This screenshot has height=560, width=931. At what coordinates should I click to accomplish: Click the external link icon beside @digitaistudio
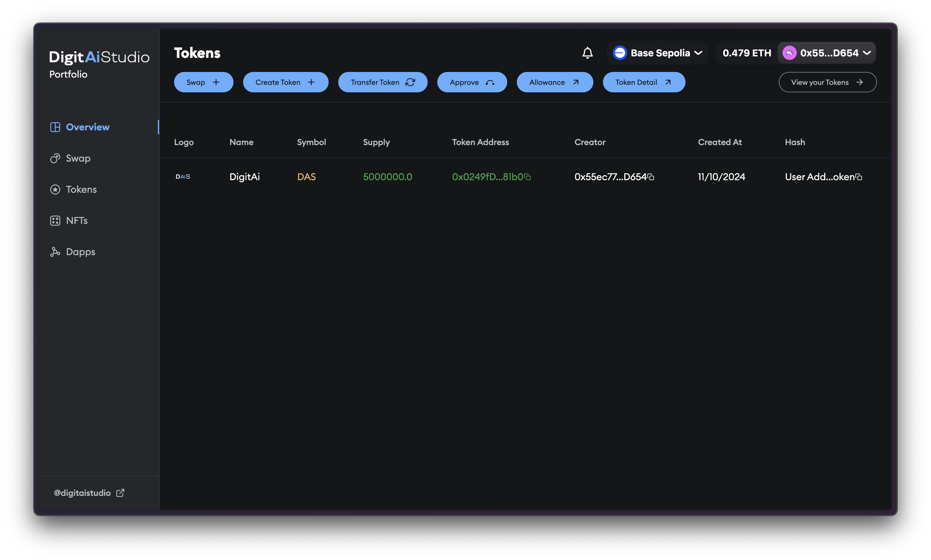(120, 493)
